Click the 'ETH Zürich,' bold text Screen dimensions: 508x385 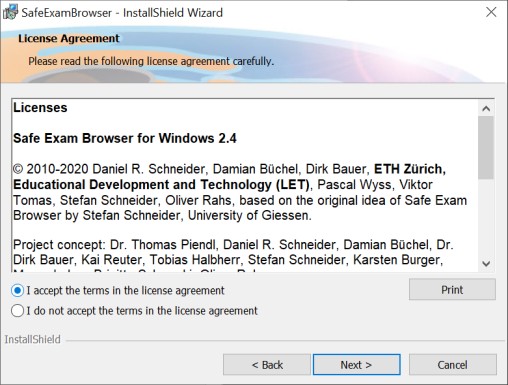pyautogui.click(x=410, y=169)
